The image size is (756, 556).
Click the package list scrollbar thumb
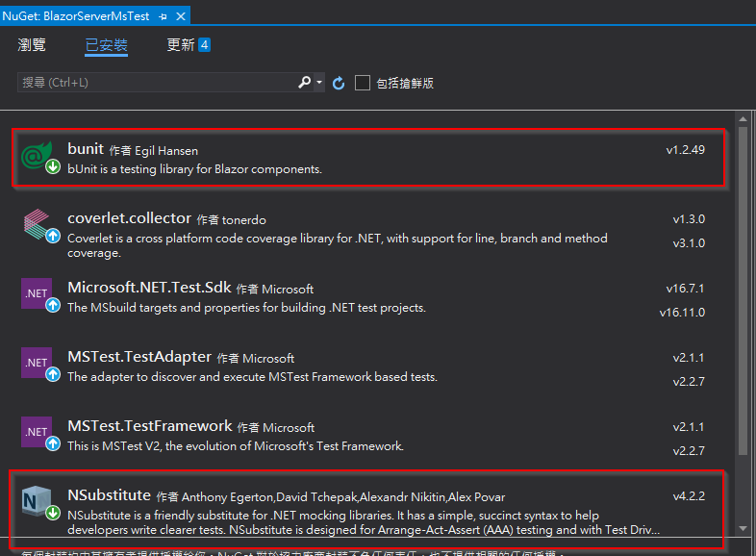[743, 290]
